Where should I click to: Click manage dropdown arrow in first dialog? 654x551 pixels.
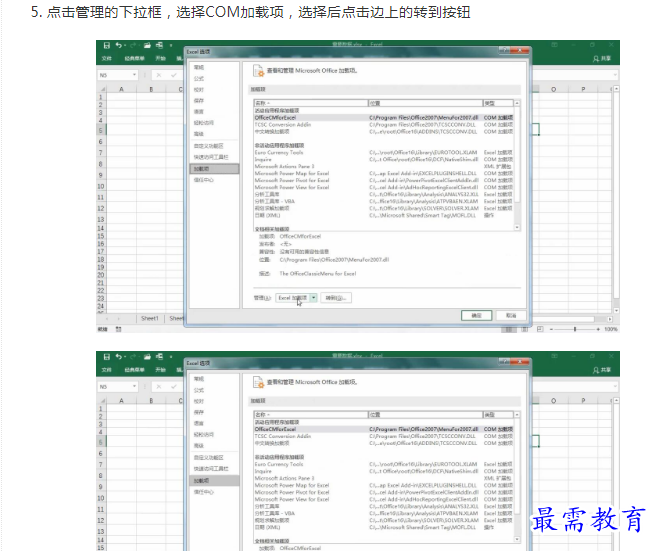[313, 298]
